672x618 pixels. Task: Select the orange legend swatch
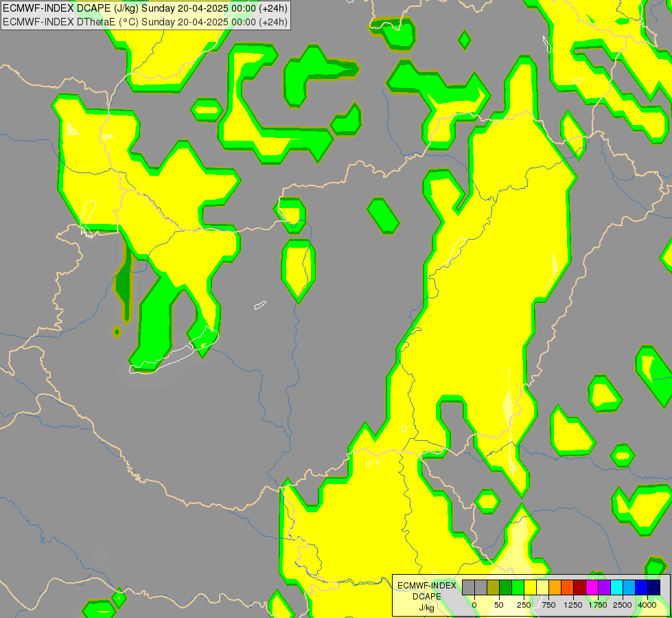555,587
